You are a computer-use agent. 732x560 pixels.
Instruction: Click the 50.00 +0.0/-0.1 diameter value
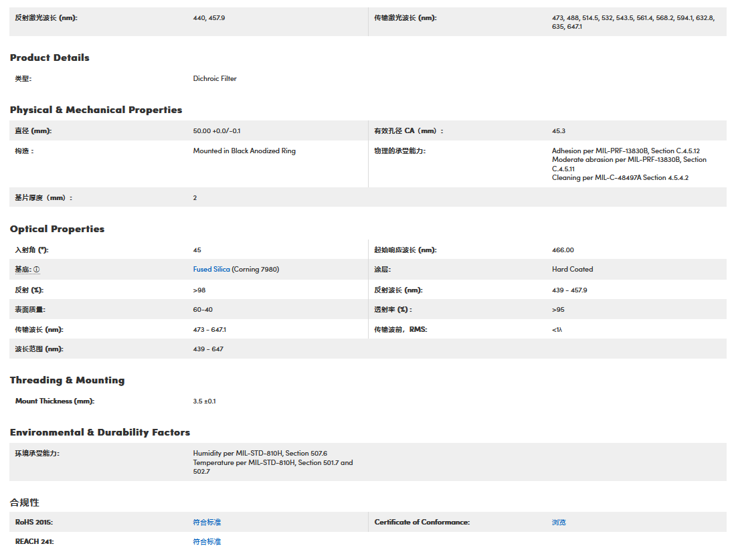point(216,131)
